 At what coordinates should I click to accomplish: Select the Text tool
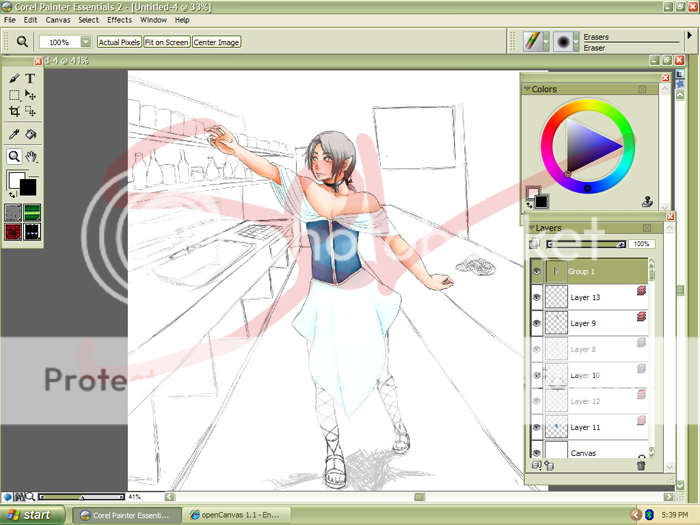point(30,78)
